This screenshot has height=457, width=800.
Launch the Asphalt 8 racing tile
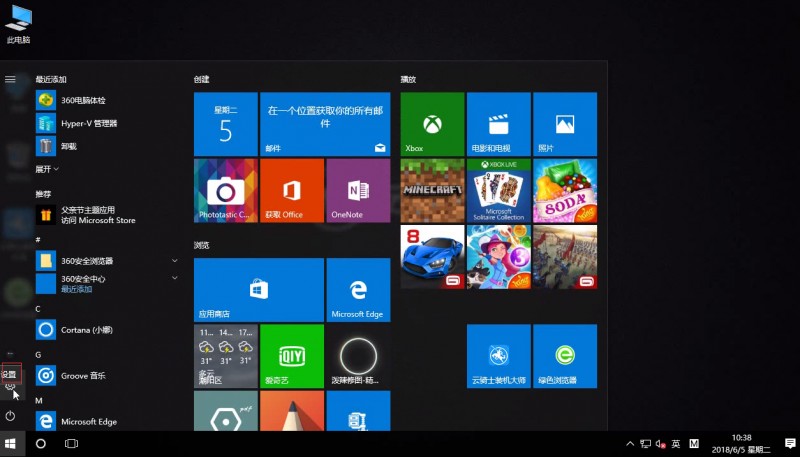[x=432, y=257]
